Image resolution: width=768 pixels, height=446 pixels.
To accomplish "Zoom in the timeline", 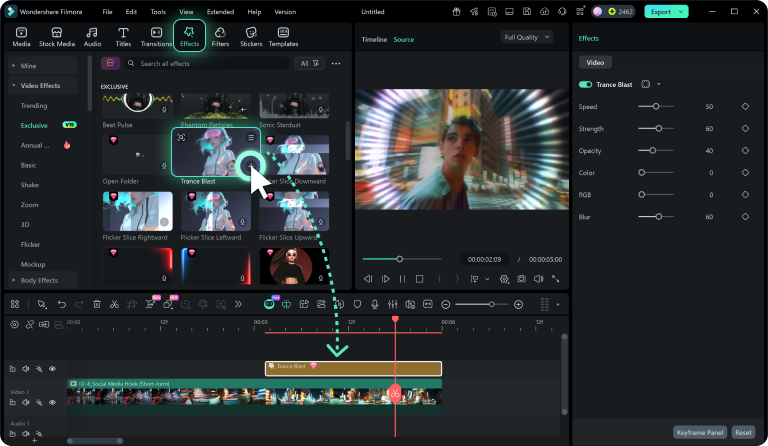I will 518,305.
